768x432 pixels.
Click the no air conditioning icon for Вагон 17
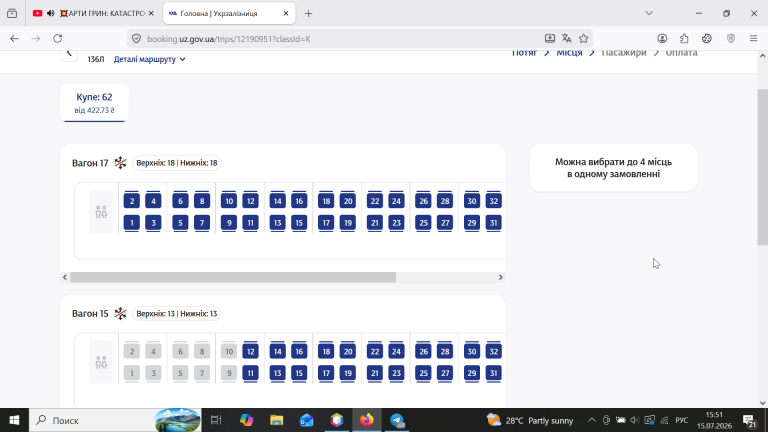click(120, 163)
